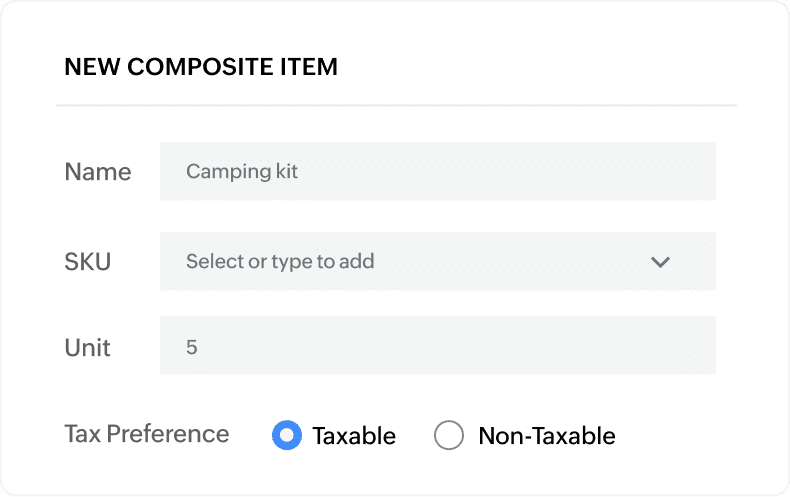790x497 pixels.
Task: Select the Taxable radio button
Action: tap(287, 435)
